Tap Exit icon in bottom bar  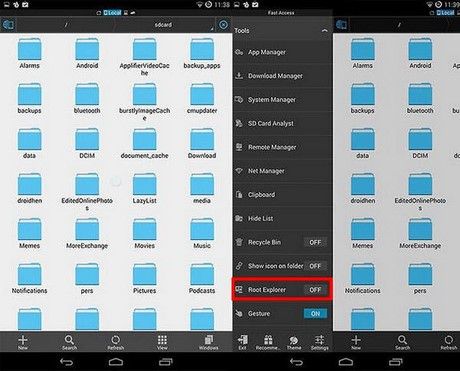(x=242, y=342)
